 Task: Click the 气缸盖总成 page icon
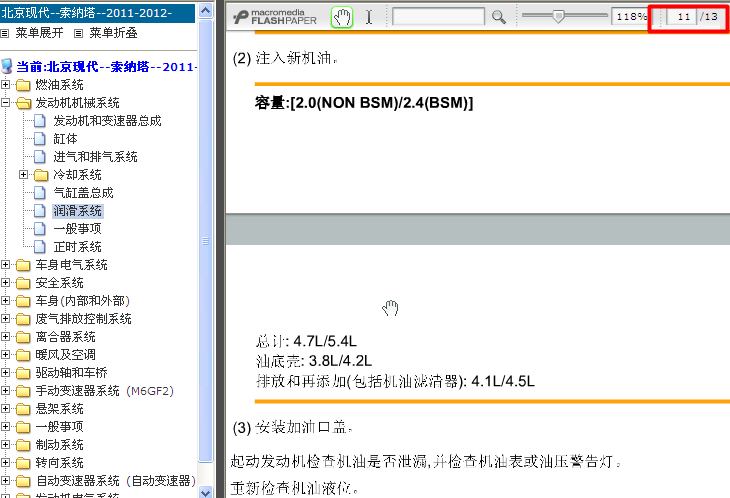[x=40, y=193]
